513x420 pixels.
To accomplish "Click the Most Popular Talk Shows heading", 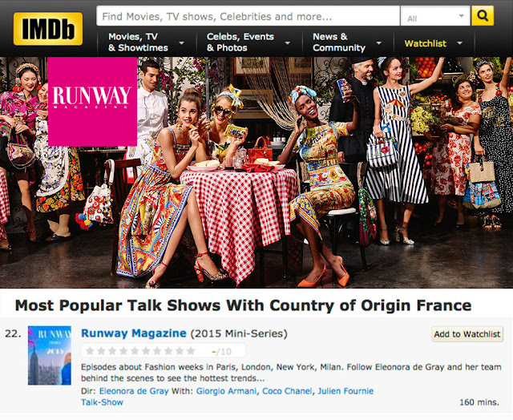I will point(243,305).
